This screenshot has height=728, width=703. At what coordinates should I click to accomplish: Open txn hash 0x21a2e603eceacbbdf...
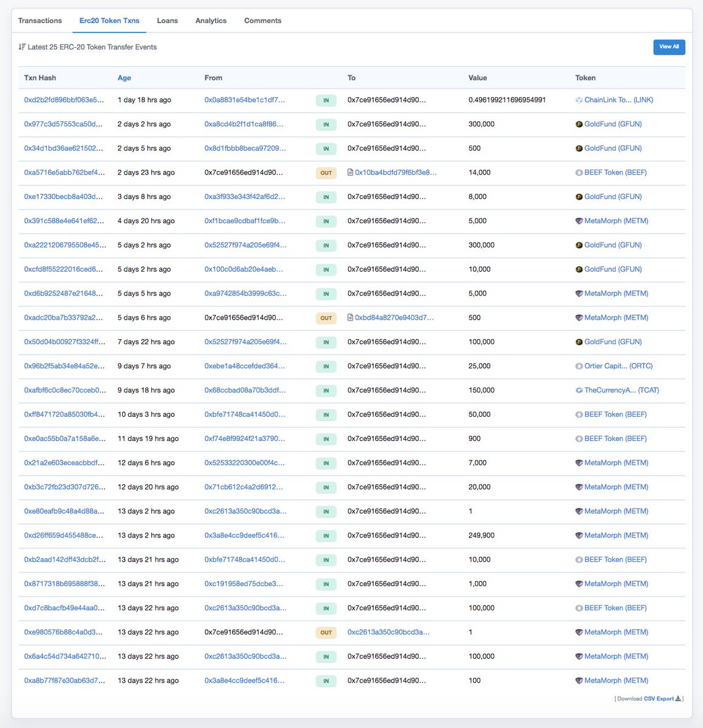tap(64, 463)
